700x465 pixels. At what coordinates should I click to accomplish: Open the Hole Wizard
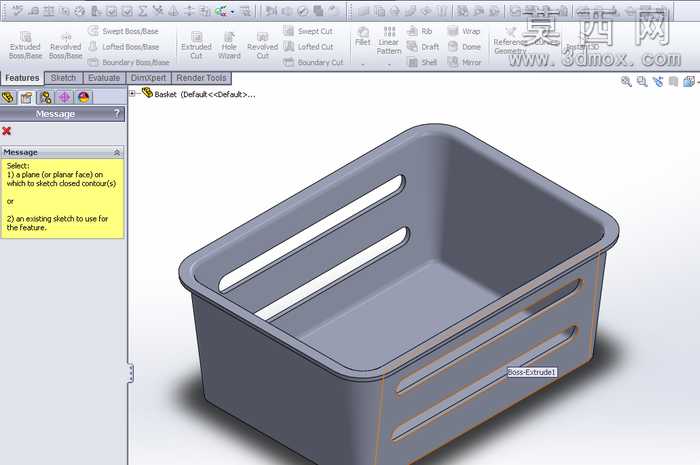pos(229,46)
